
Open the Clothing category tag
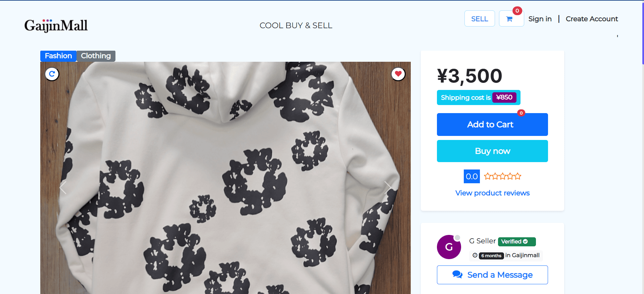(96, 56)
